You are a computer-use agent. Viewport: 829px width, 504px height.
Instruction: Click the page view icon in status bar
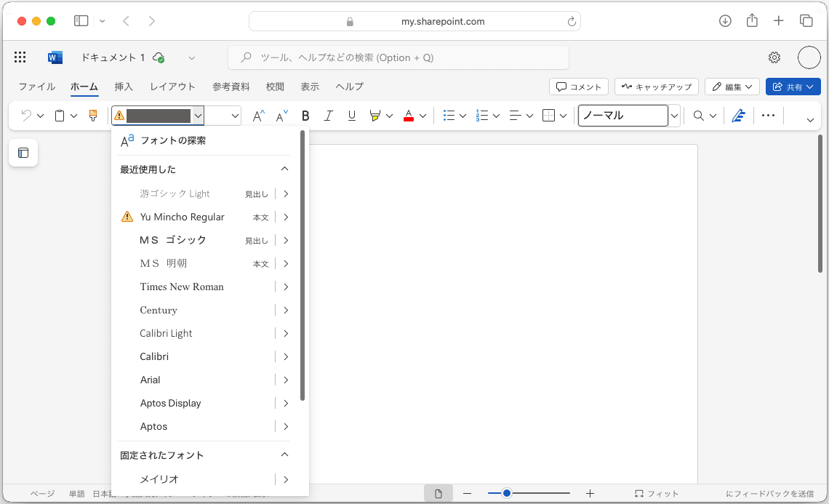coord(438,493)
